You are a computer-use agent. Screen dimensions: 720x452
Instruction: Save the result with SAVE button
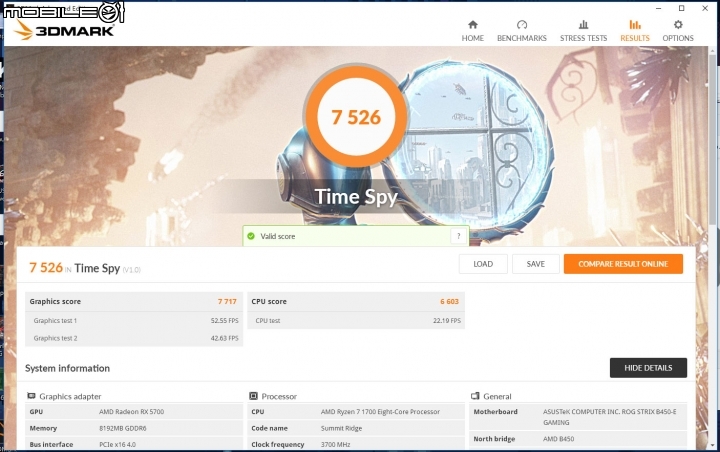535,264
